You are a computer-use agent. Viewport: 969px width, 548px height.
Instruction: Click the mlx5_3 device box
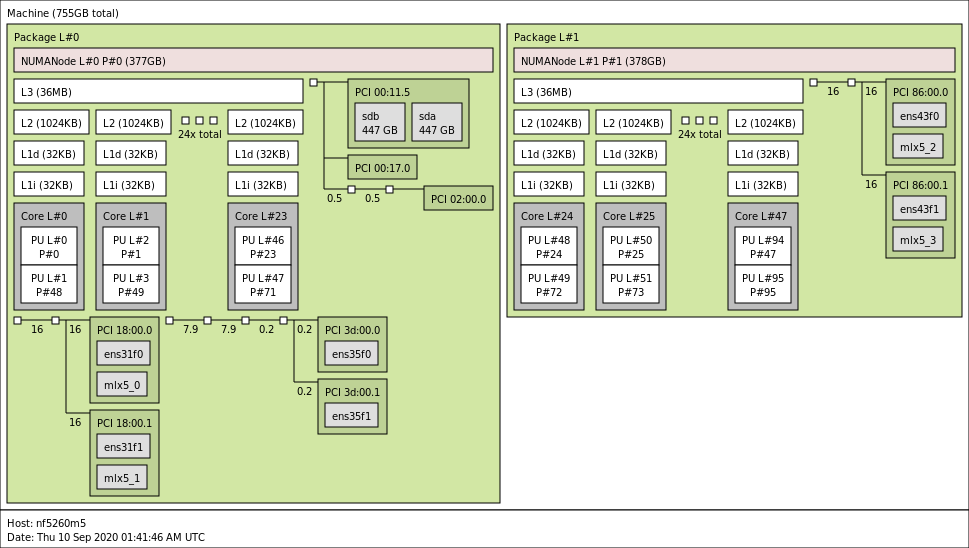[x=918, y=240]
